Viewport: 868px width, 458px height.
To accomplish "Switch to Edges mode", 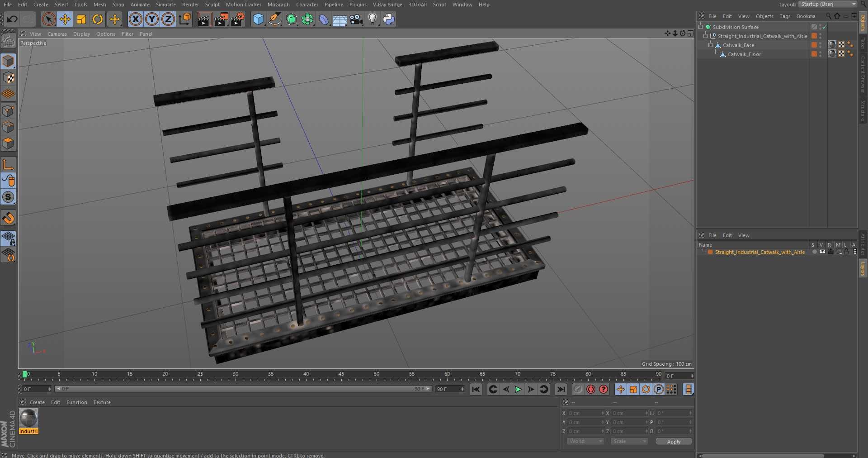I will 8,127.
